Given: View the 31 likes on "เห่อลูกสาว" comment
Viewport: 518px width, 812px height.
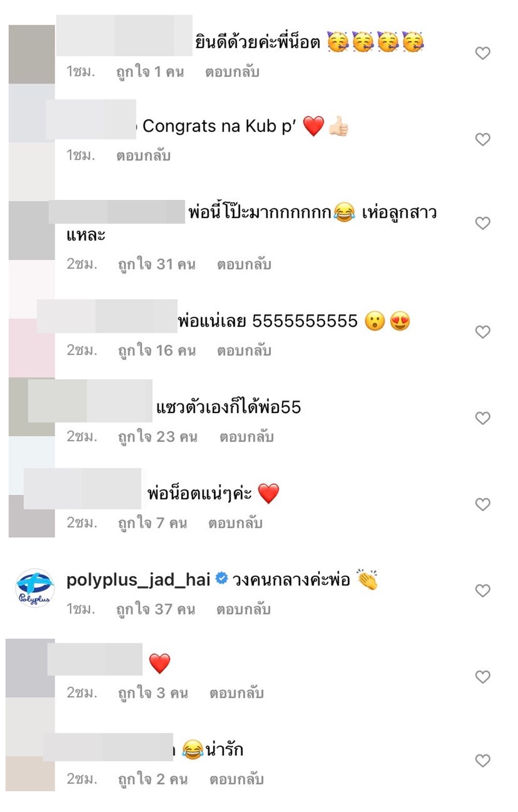Looking at the screenshot, I should pyautogui.click(x=157, y=264).
